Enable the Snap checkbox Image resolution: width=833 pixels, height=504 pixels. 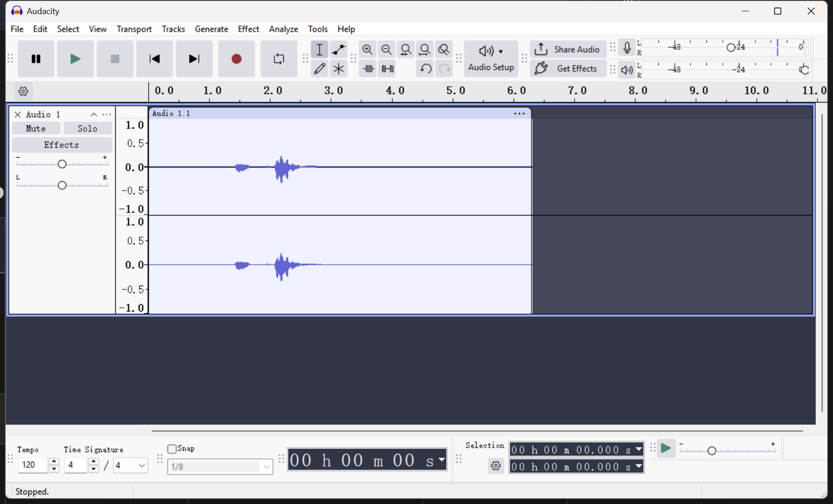tap(172, 449)
